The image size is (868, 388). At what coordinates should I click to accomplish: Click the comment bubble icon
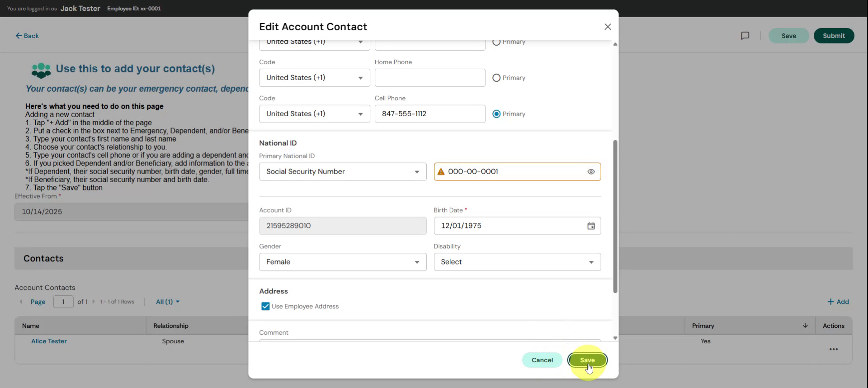pos(745,36)
